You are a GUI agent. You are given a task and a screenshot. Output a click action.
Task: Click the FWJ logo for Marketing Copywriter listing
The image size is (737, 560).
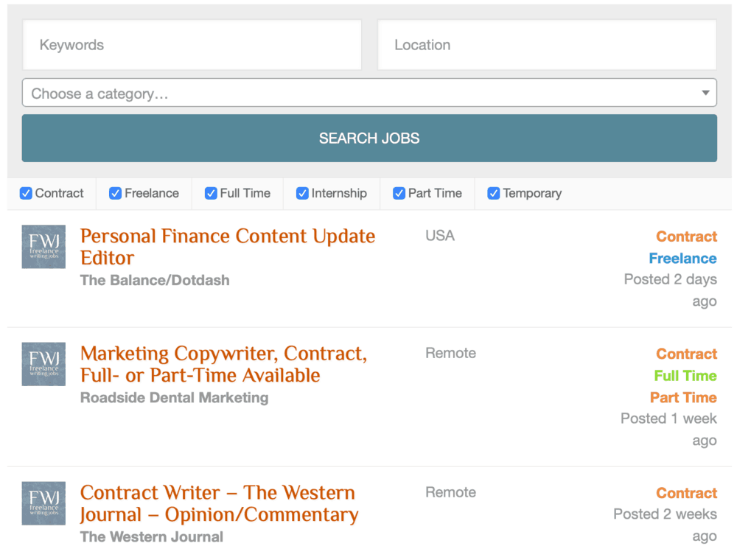coord(43,364)
